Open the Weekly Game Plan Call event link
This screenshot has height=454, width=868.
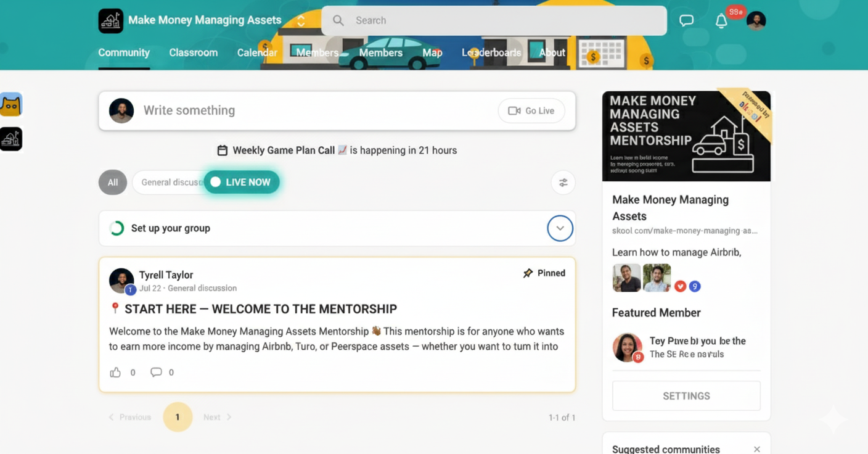[284, 150]
